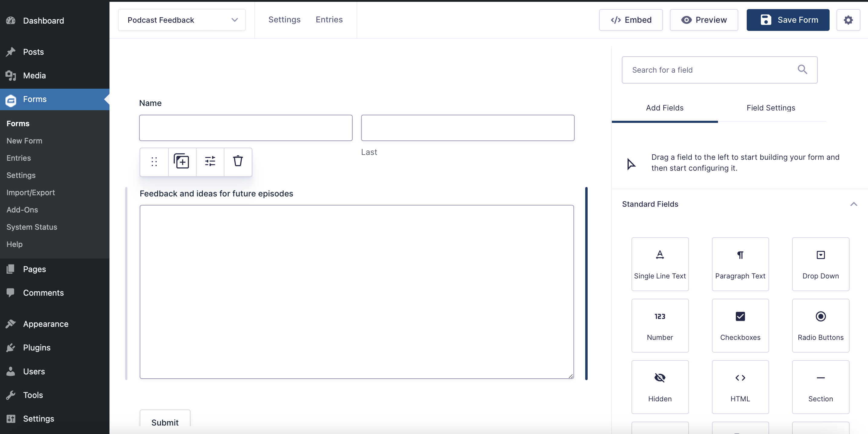Click the feedback paragraph textarea
The image size is (868, 434).
click(x=357, y=292)
